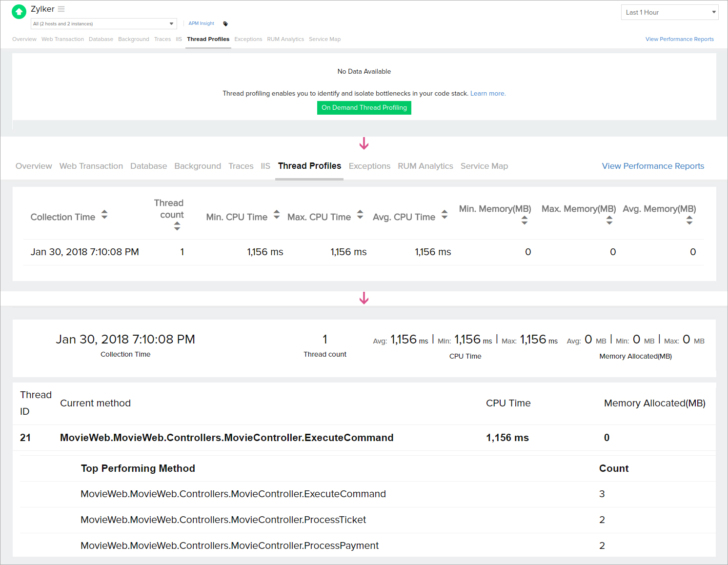728x565 pixels.
Task: Click the Avg: 1,156 ms summary CPU value
Action: point(401,340)
